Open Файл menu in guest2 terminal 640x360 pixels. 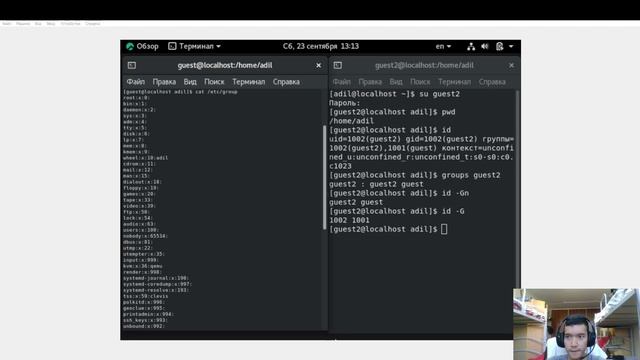[x=342, y=82]
